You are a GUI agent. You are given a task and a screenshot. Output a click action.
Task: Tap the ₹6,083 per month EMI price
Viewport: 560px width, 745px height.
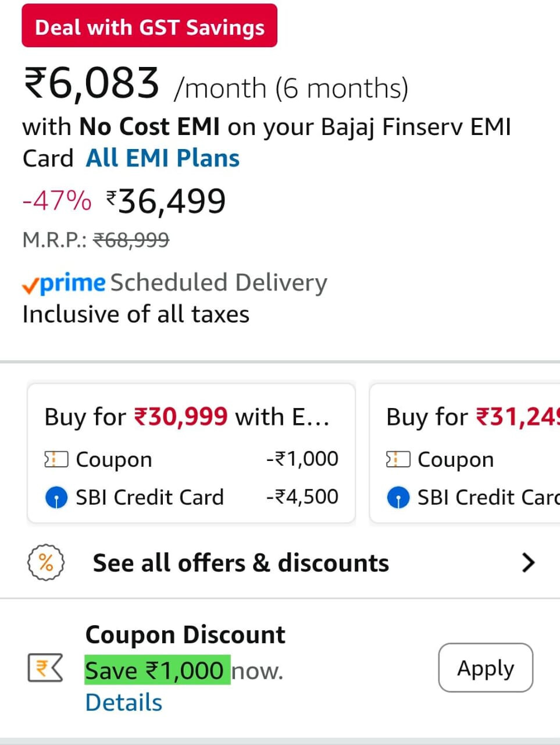pos(91,83)
